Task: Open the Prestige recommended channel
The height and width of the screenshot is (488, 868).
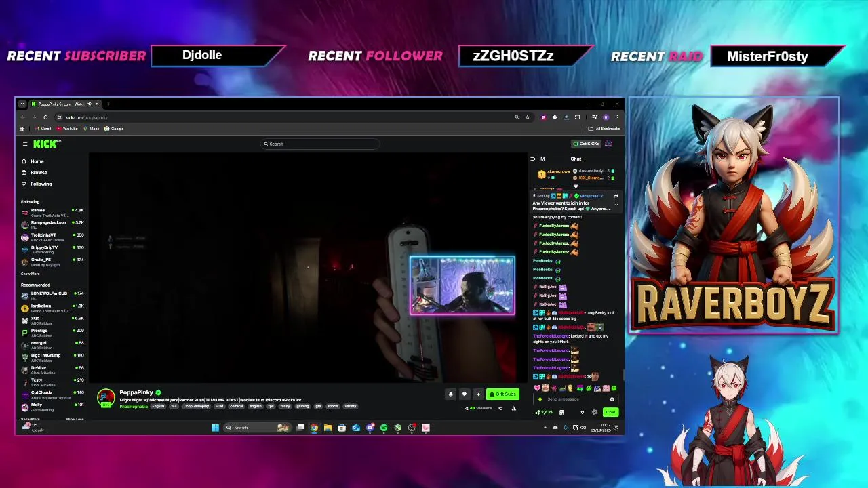Action: 53,332
